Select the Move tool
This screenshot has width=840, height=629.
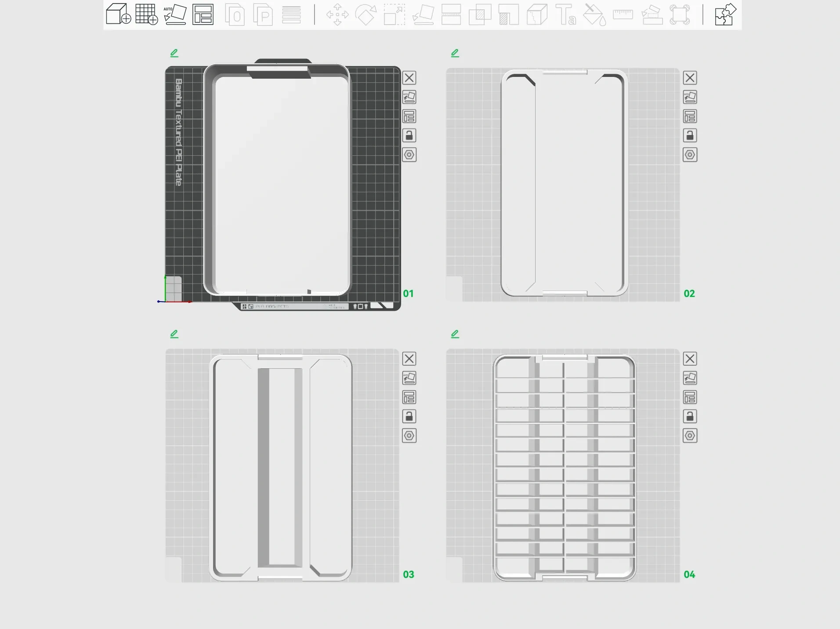(x=337, y=15)
